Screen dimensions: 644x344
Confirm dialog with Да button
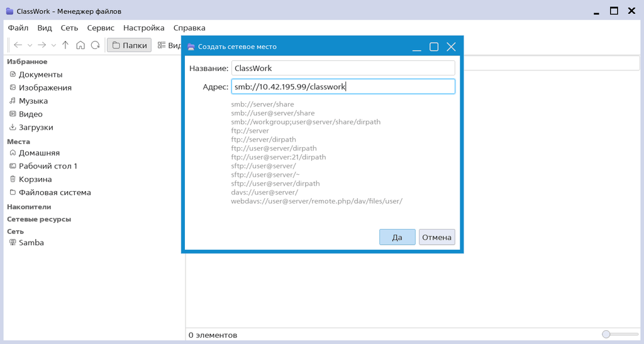(397, 237)
